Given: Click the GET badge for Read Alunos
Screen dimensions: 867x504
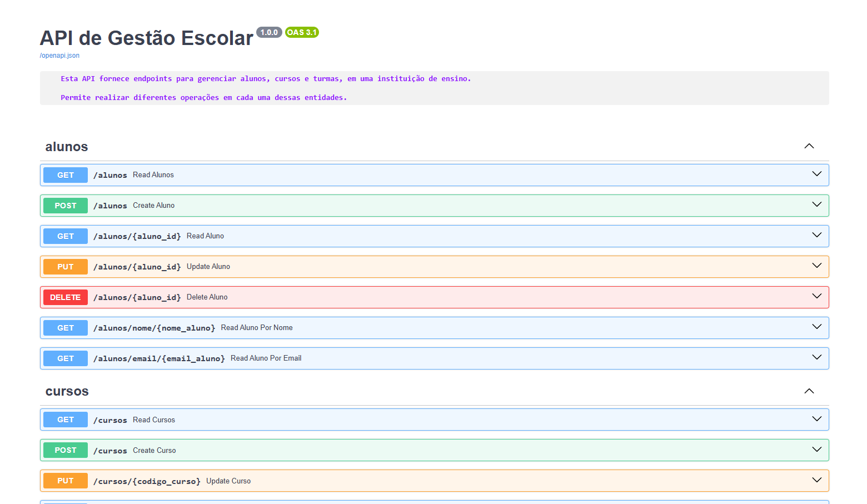Looking at the screenshot, I should (66, 175).
